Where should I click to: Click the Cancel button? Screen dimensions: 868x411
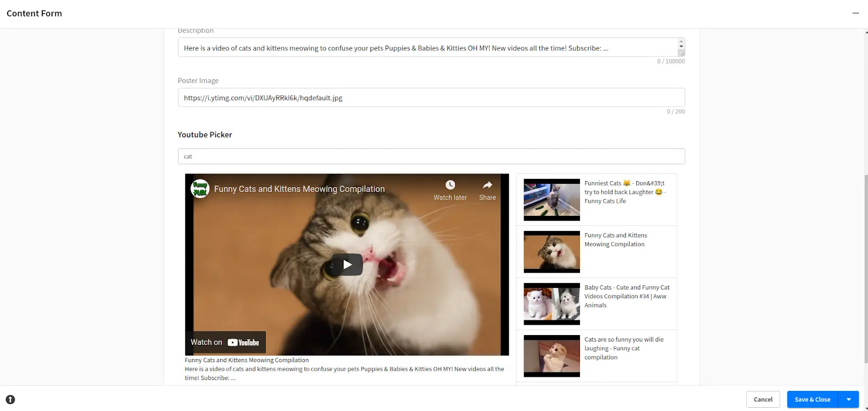tap(763, 400)
